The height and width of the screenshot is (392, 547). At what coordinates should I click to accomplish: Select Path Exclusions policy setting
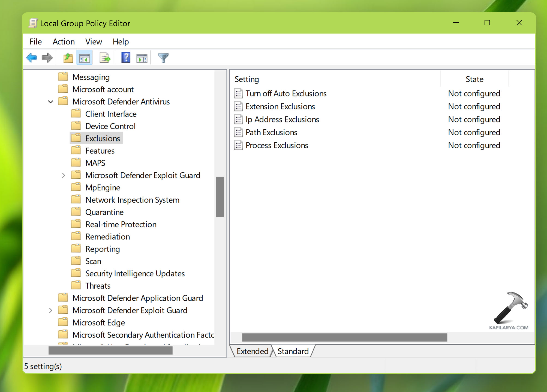271,133
